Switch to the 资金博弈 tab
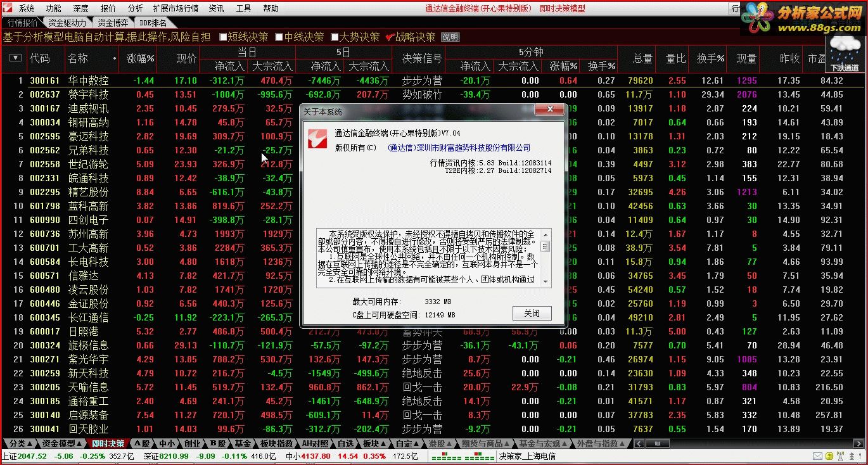 [x=112, y=23]
